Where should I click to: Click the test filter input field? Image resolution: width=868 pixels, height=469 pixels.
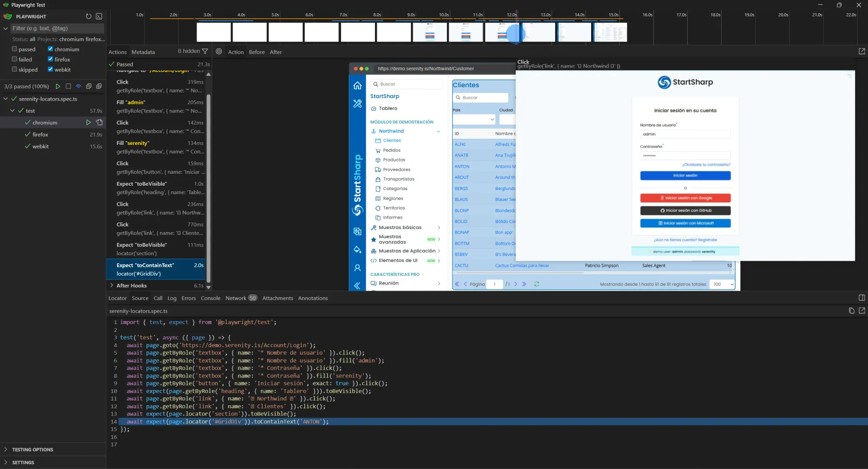(56, 28)
